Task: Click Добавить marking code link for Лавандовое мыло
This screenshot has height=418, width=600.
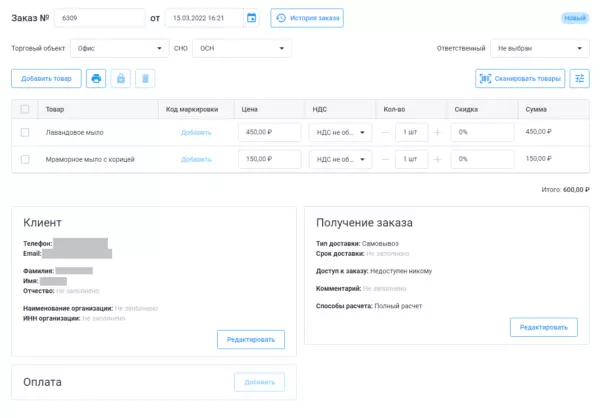Action: point(197,132)
